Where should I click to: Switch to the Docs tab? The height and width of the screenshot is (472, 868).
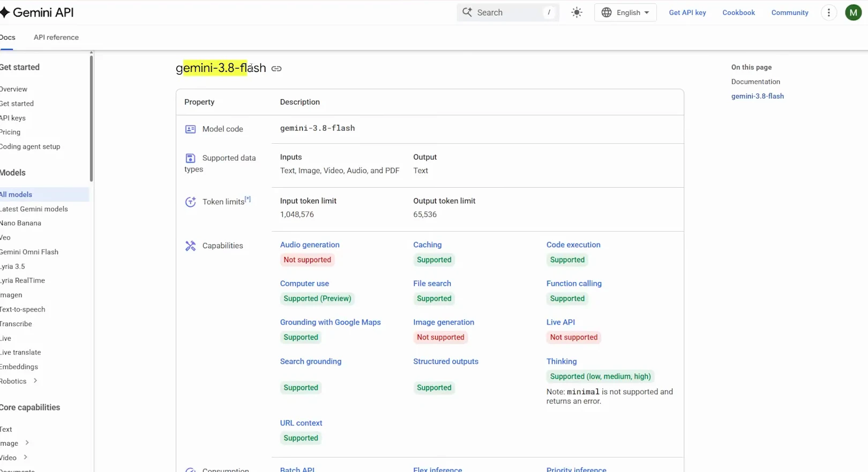coord(8,38)
